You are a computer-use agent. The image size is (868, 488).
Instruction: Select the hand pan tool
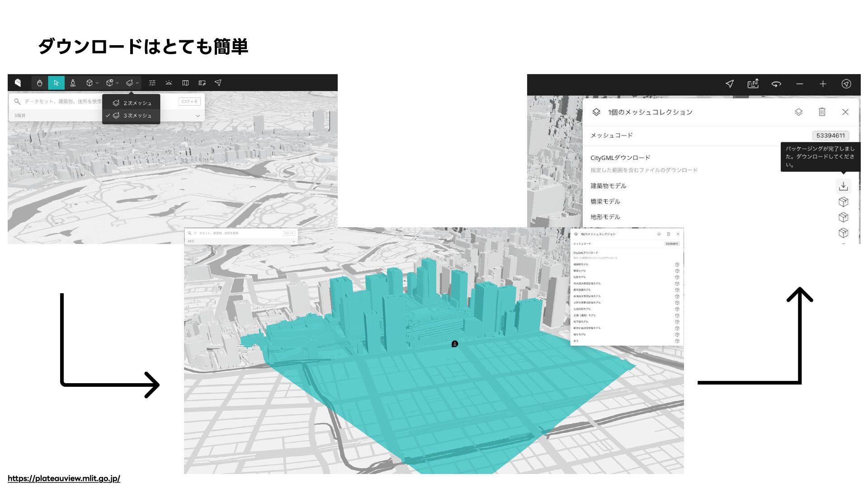[40, 83]
